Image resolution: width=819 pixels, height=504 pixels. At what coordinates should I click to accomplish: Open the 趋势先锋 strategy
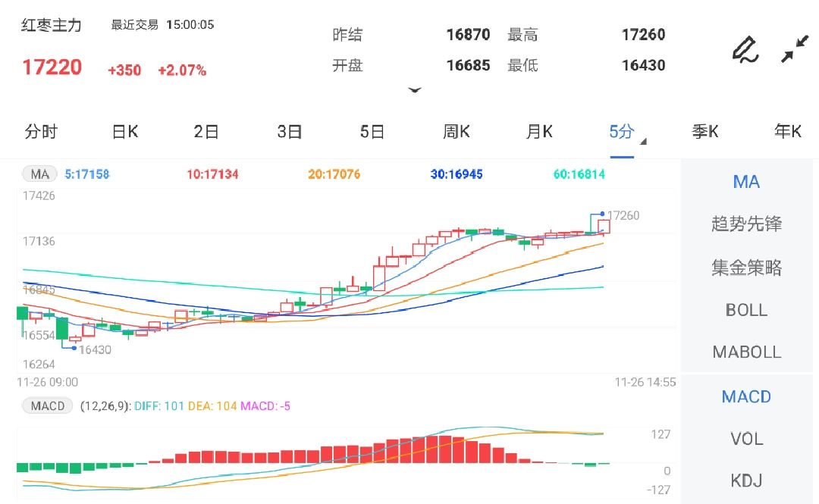(x=746, y=224)
